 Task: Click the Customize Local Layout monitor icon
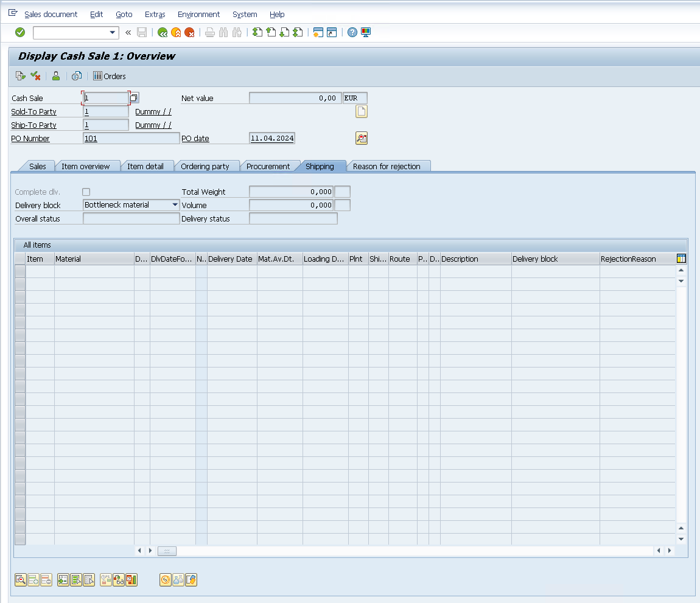point(365,32)
